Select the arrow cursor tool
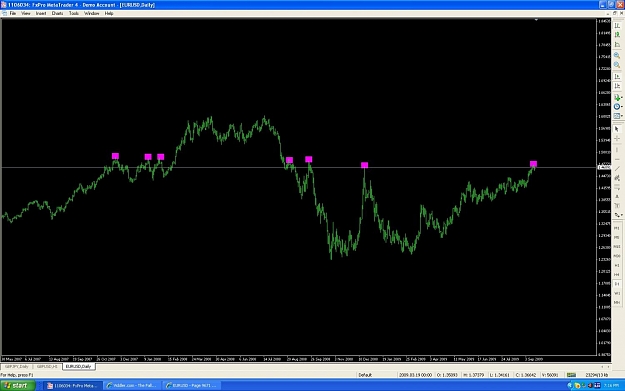 click(x=617, y=129)
